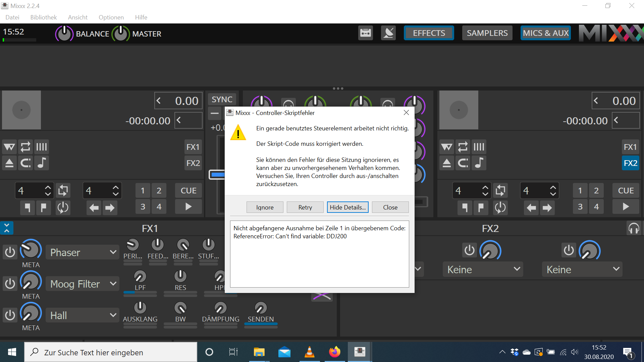Viewport: 644px width, 362px height.
Task: Switch to the SAMPLERS view
Action: click(x=487, y=33)
